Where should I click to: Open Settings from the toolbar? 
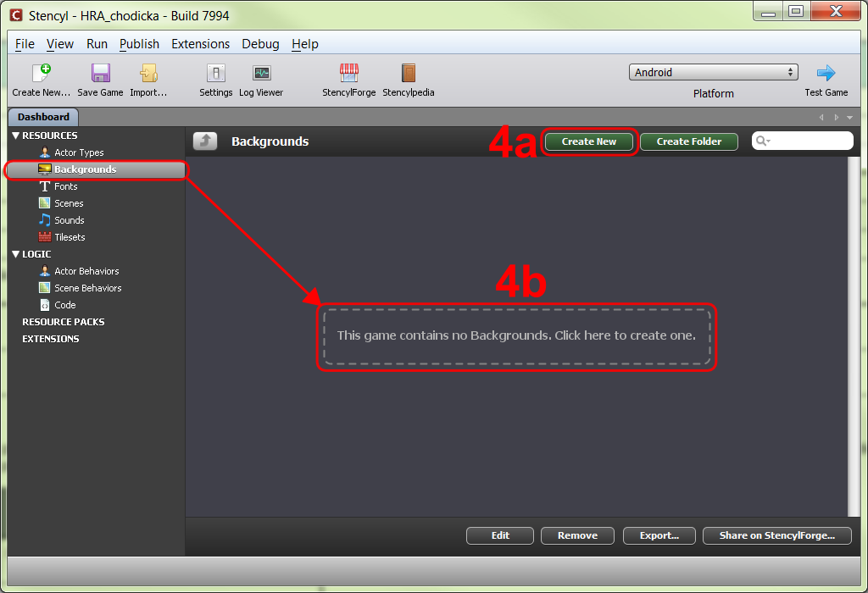(x=216, y=73)
